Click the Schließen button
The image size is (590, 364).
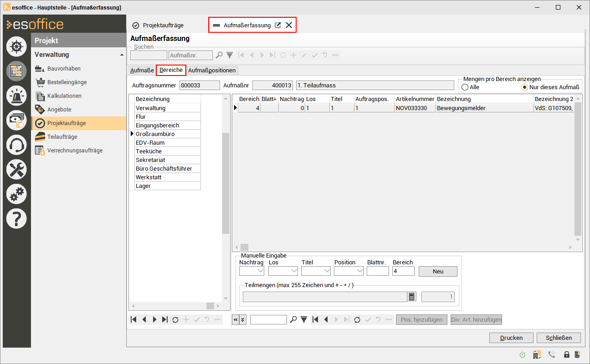coord(559,338)
